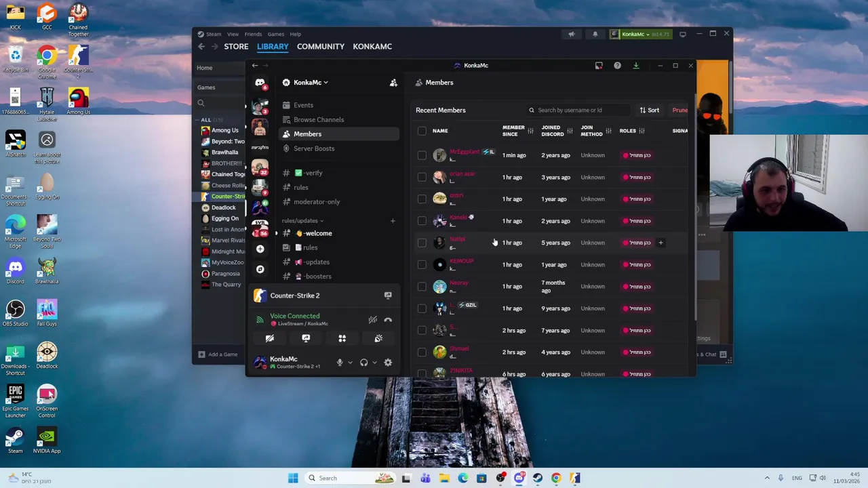The image size is (868, 488).
Task: Click the members search by username field
Action: click(578, 110)
